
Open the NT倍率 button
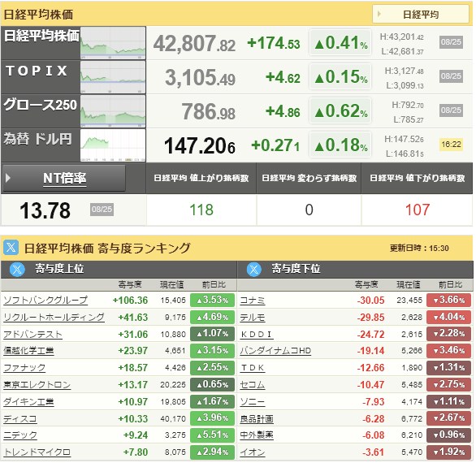click(x=63, y=178)
